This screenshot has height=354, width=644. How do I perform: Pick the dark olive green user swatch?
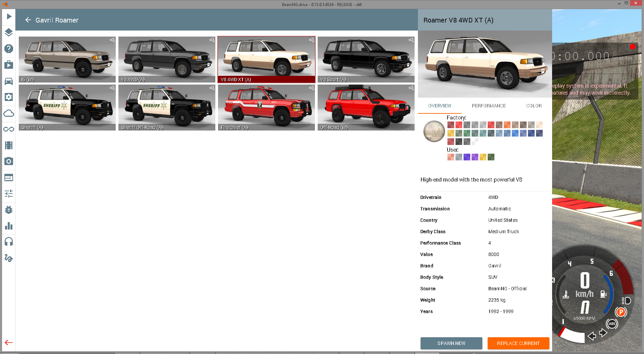tap(491, 157)
